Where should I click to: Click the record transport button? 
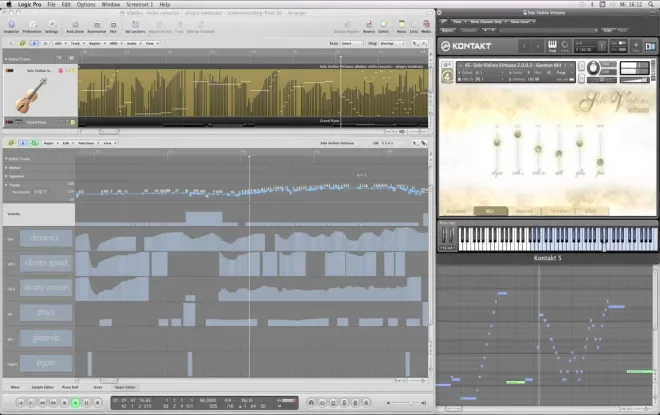click(97, 403)
